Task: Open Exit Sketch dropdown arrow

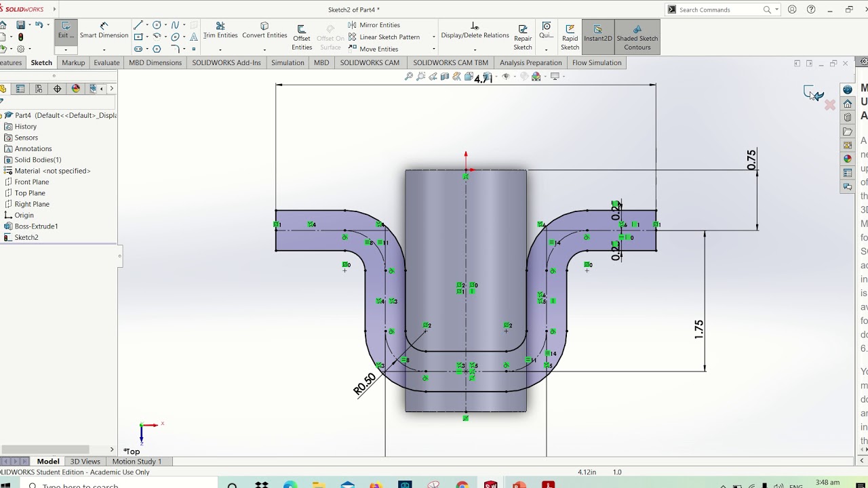Action: (x=66, y=49)
